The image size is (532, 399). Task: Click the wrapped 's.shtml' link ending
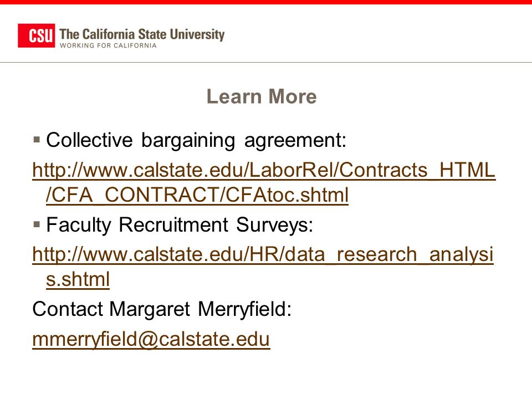click(x=78, y=279)
